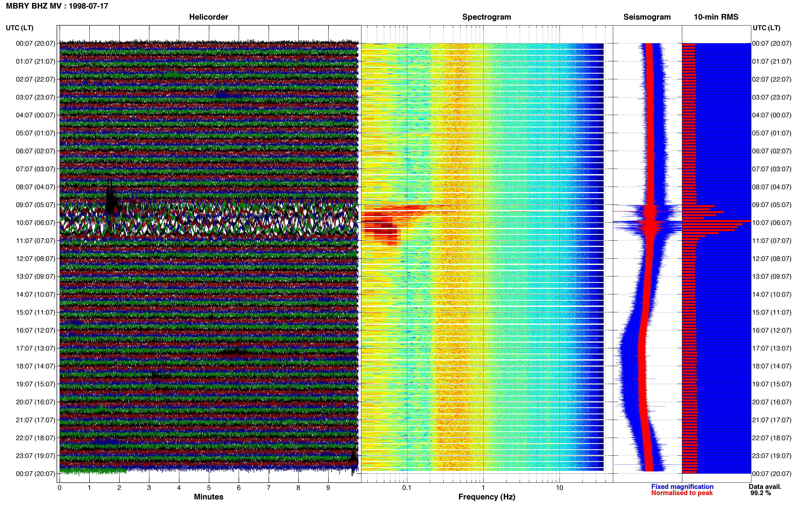812x508 pixels.
Task: Click the 'Minutes' axis label
Action: 209,497
